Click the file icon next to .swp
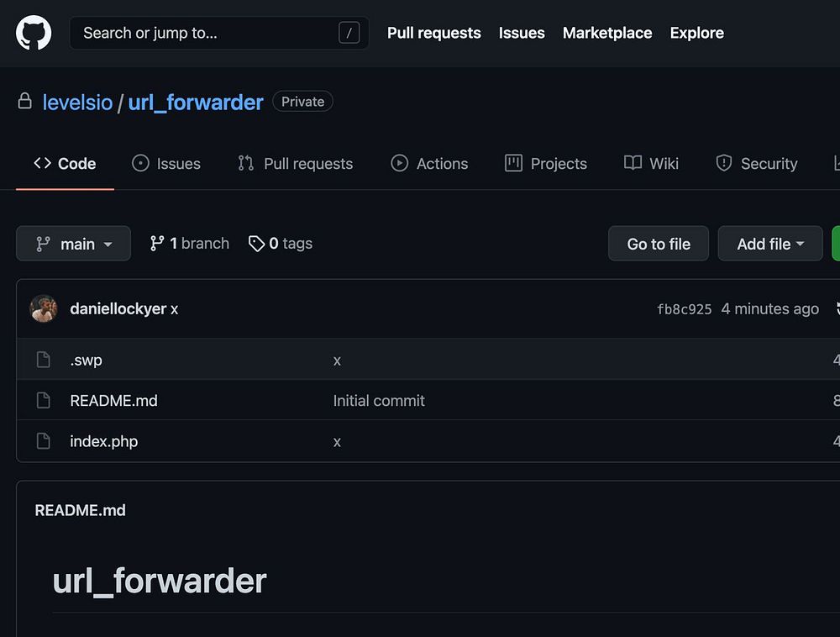 tap(44, 360)
